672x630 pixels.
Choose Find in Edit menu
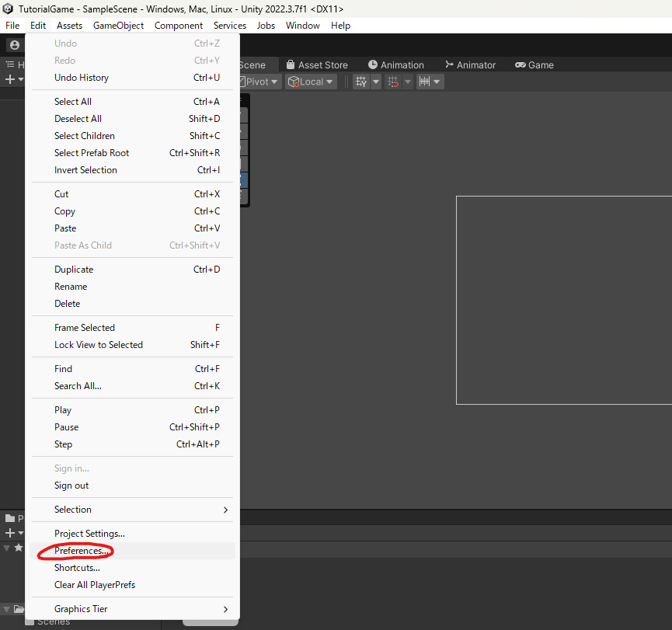[x=132, y=369]
